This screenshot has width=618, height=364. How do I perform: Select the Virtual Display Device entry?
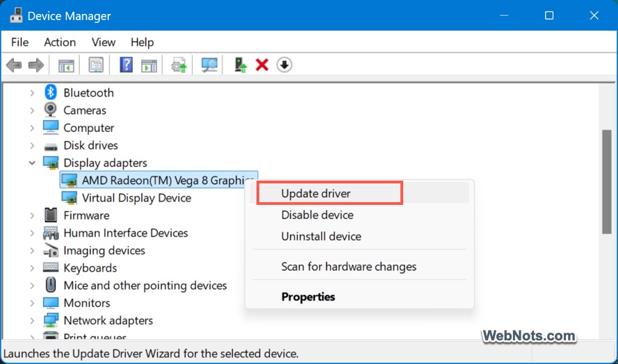tap(136, 198)
